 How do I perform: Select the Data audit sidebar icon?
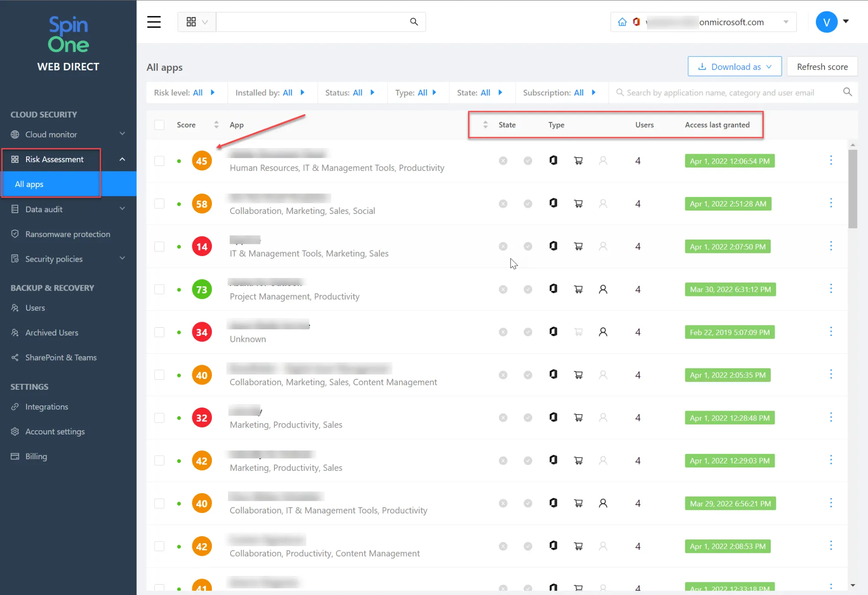15,209
